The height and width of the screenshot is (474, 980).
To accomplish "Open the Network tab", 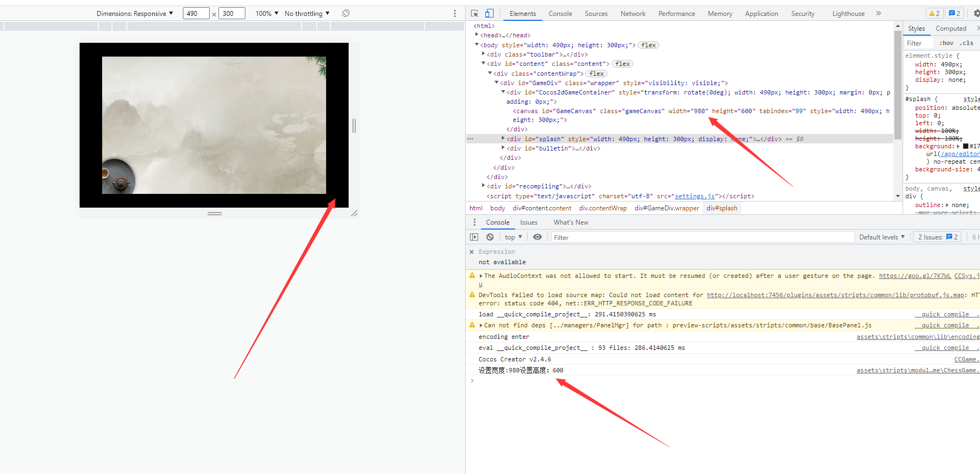I will [633, 14].
